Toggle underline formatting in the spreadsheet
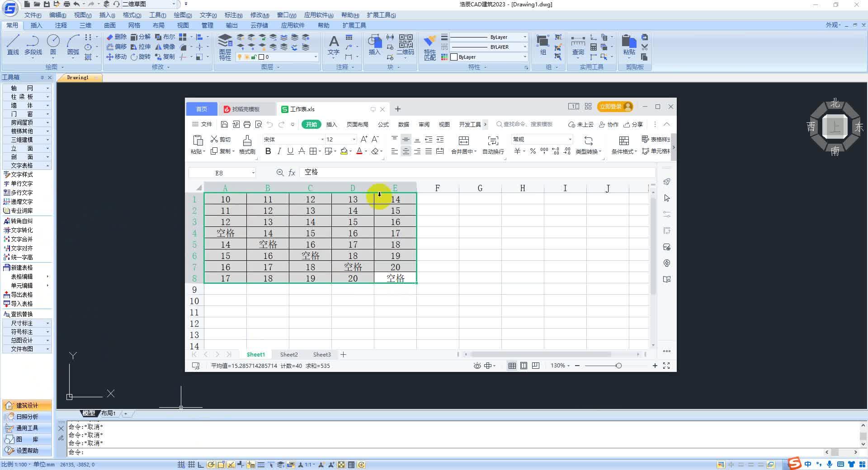Screen dimensions: 868x470 pos(290,151)
